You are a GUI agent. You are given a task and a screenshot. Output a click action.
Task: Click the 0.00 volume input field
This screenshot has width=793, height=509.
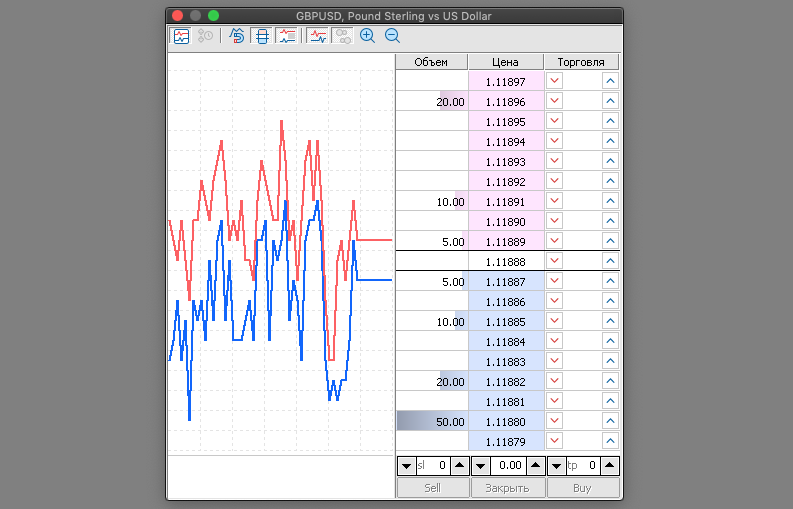(x=508, y=465)
